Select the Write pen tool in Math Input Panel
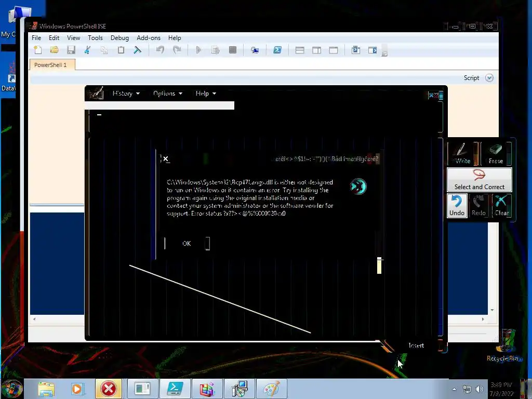The height and width of the screenshot is (399, 532). 463,153
